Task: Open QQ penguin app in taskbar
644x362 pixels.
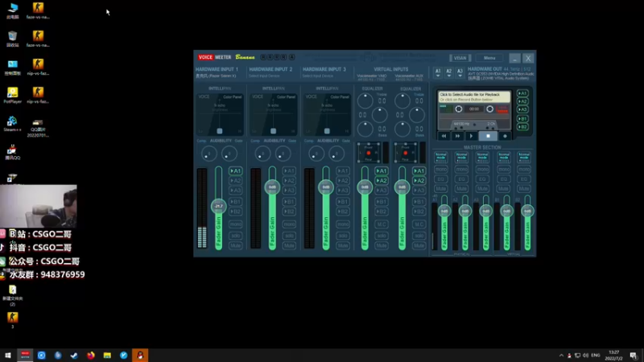Action: (x=140, y=356)
